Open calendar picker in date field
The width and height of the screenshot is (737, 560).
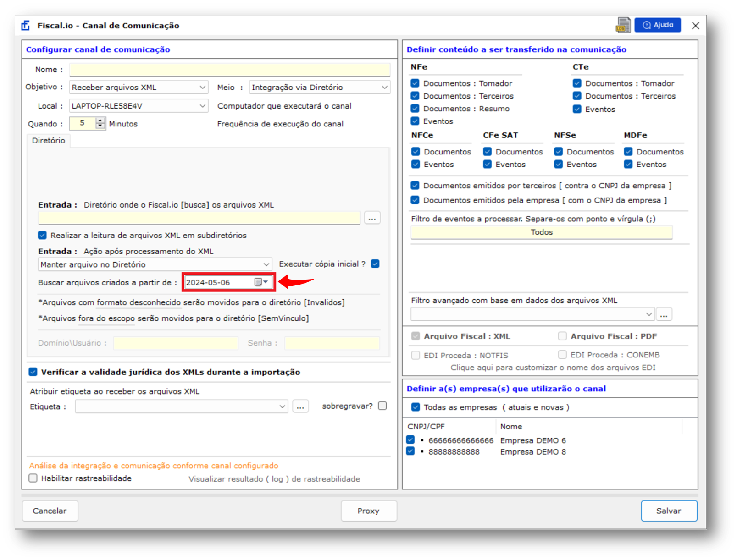(261, 282)
